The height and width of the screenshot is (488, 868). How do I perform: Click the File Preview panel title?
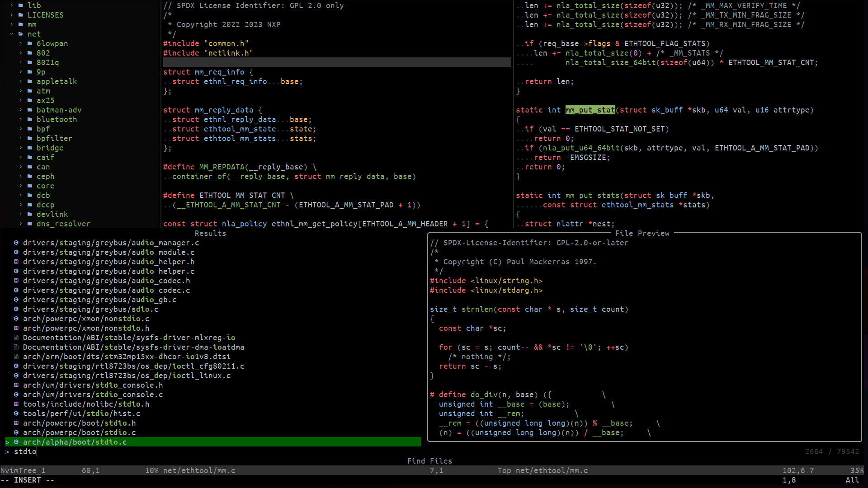pyautogui.click(x=642, y=233)
